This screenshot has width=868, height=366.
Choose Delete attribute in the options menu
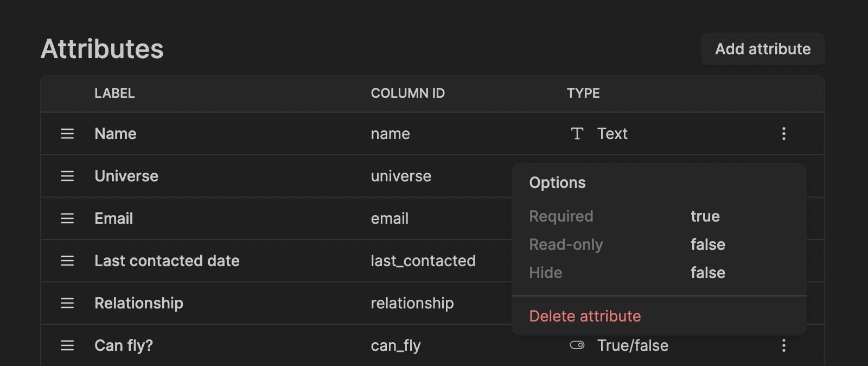pyautogui.click(x=585, y=316)
